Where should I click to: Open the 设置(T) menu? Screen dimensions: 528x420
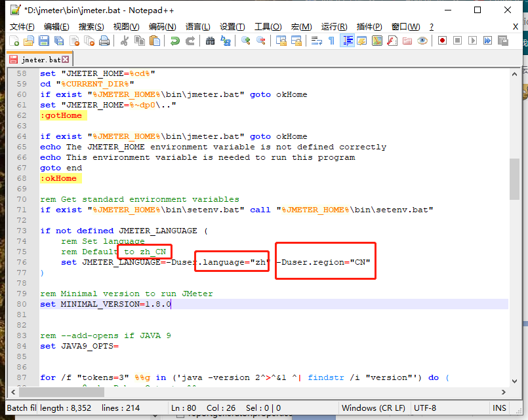[232, 27]
